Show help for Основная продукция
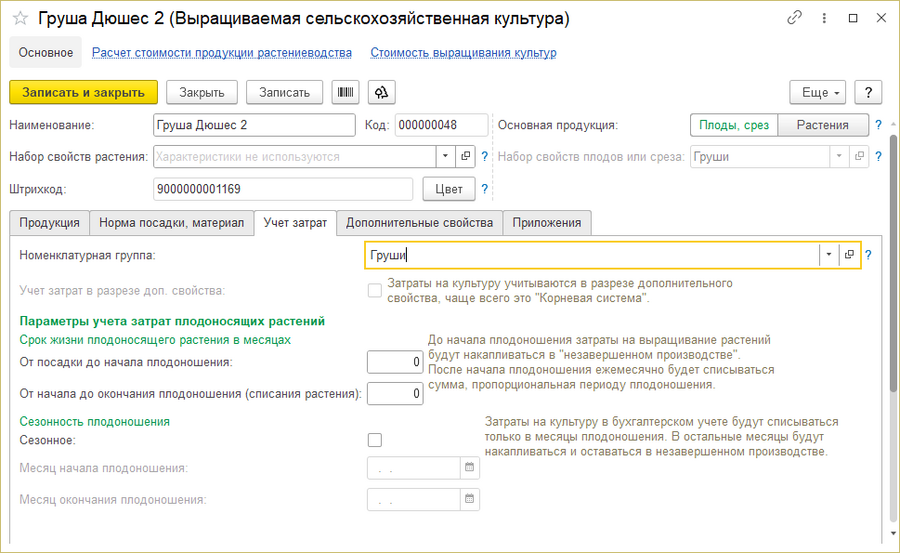 point(878,125)
